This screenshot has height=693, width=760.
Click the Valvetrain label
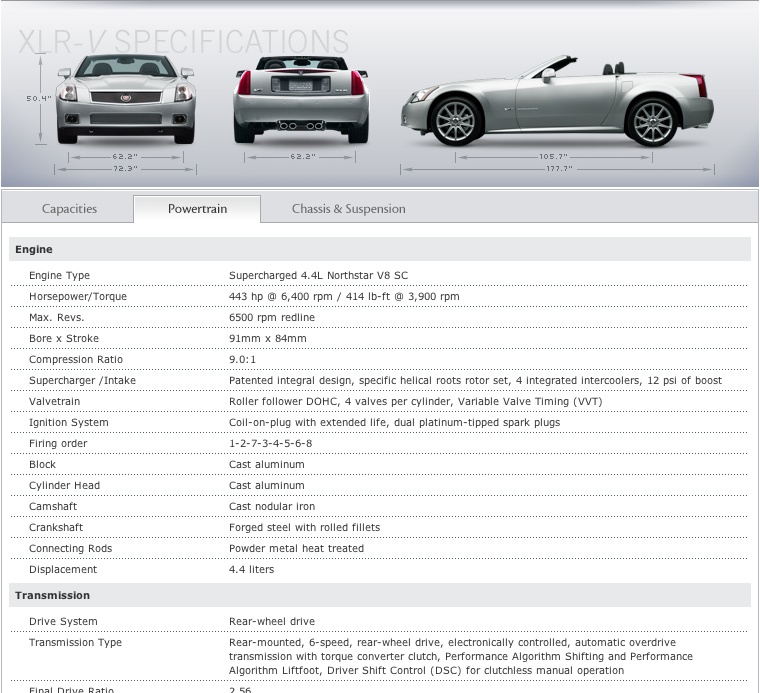pos(54,401)
